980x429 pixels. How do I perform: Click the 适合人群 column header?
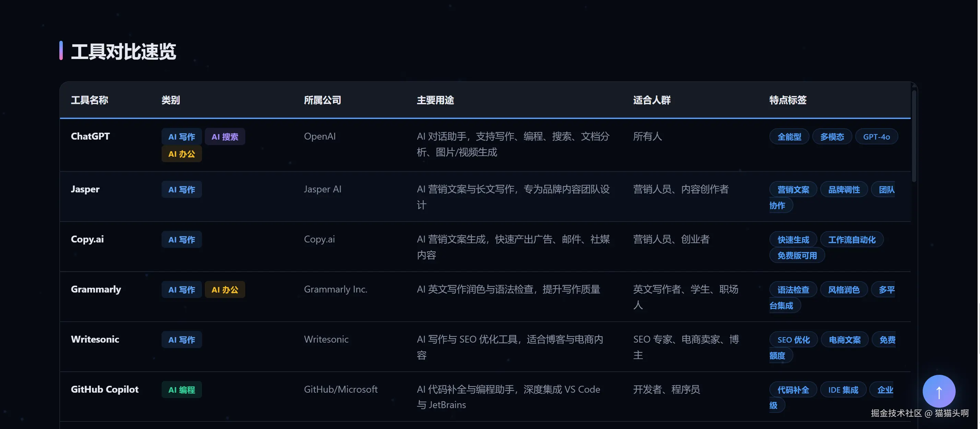[652, 100]
